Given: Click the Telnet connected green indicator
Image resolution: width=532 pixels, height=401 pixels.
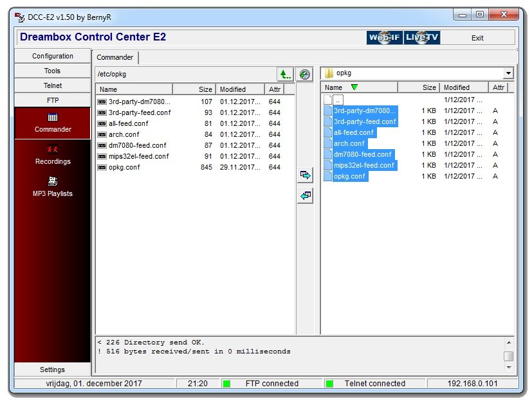Looking at the screenshot, I should (329, 384).
